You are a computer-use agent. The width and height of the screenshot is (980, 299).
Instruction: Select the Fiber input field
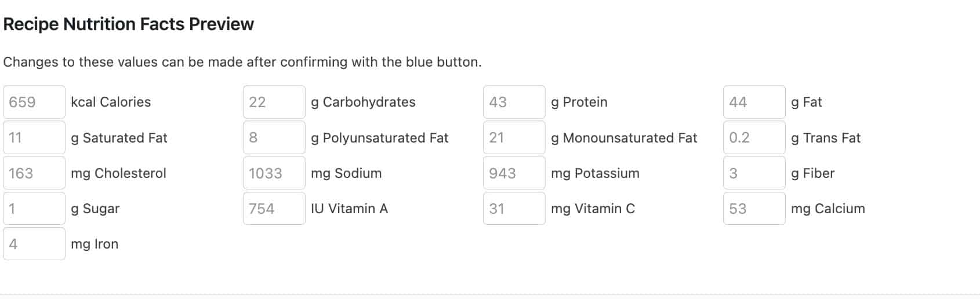click(754, 173)
